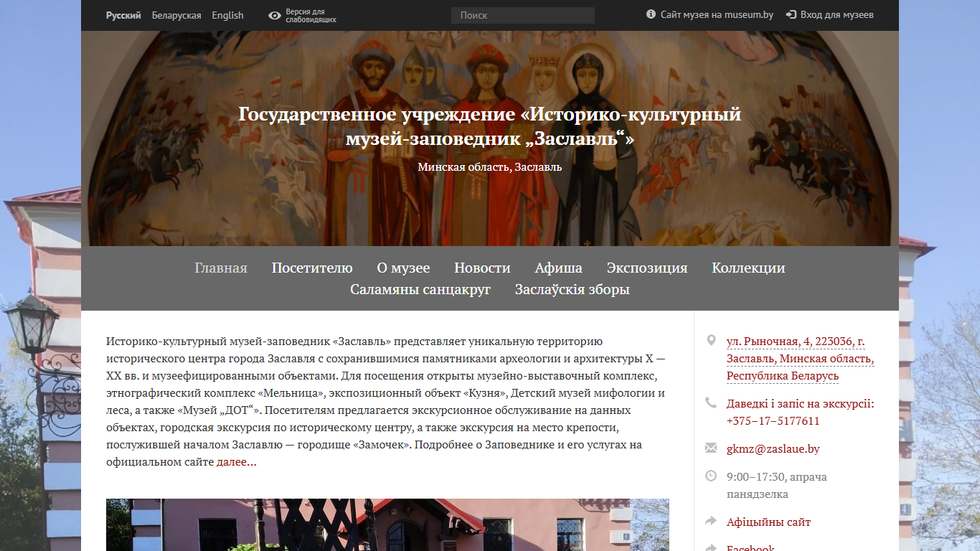Open the О музее menu item

coord(403,268)
